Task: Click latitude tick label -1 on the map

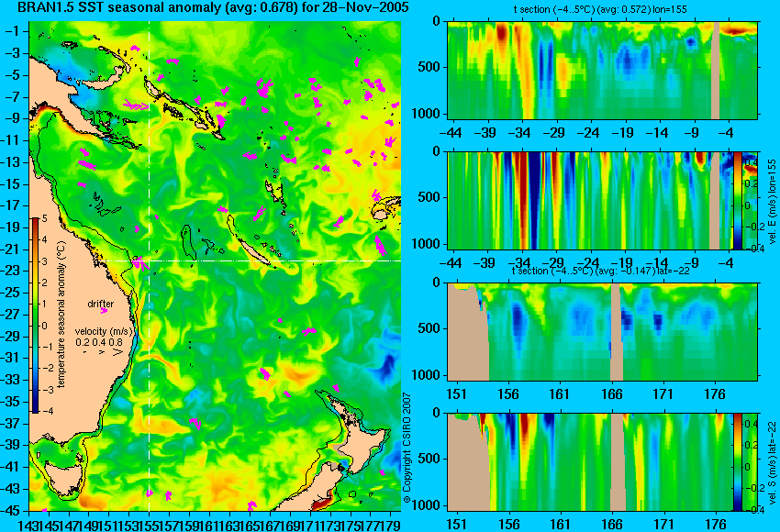Action: (15, 31)
